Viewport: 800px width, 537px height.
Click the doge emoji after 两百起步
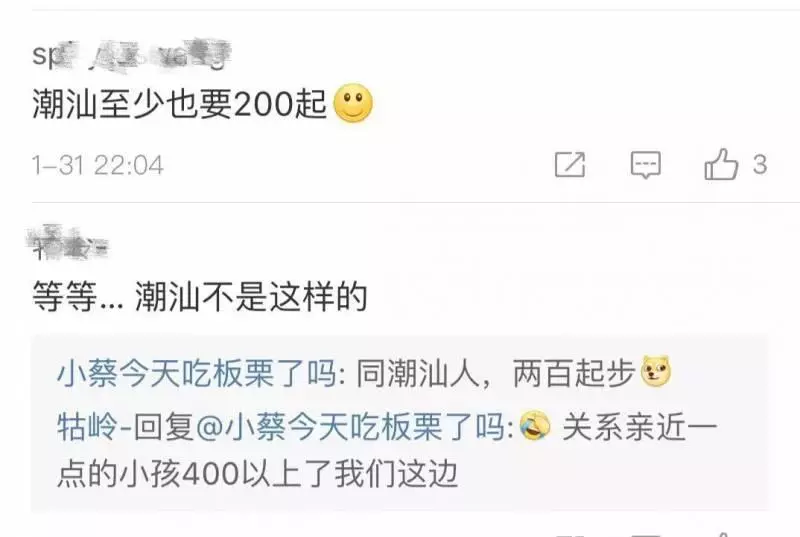coord(656,372)
